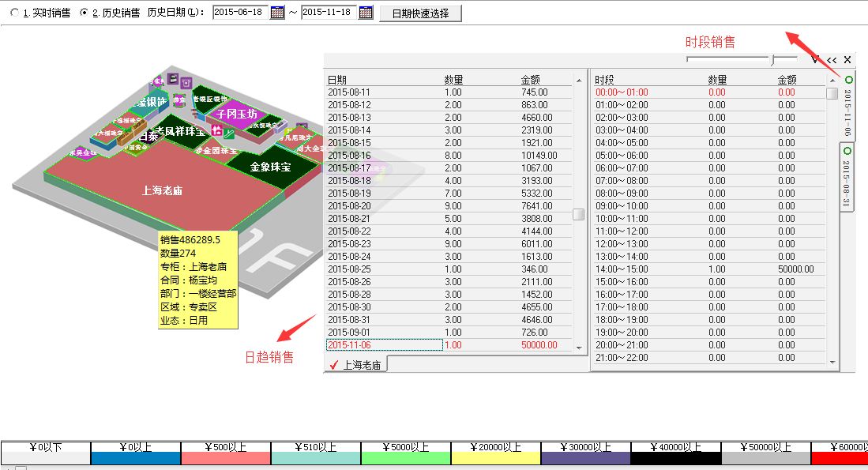868x470 pixels.
Task: Click the time-period list scrollbar thumb
Action: point(832,93)
